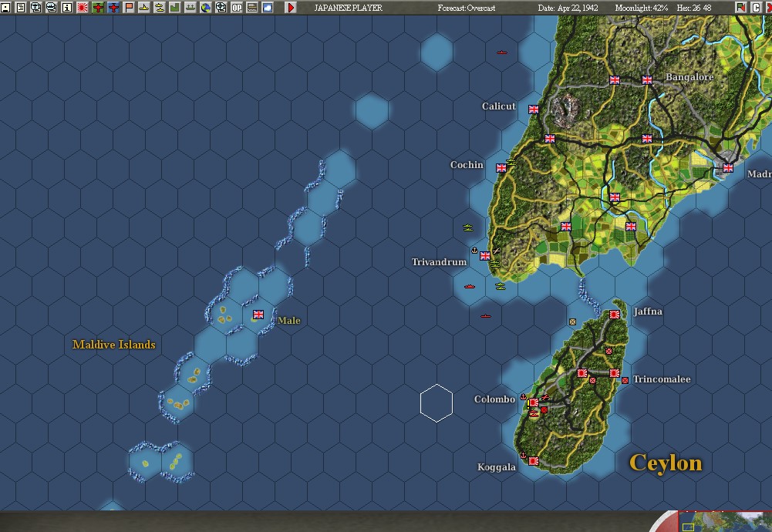Click the 'Maldive Islands' map label
The width and height of the screenshot is (772, 532).
(x=113, y=345)
